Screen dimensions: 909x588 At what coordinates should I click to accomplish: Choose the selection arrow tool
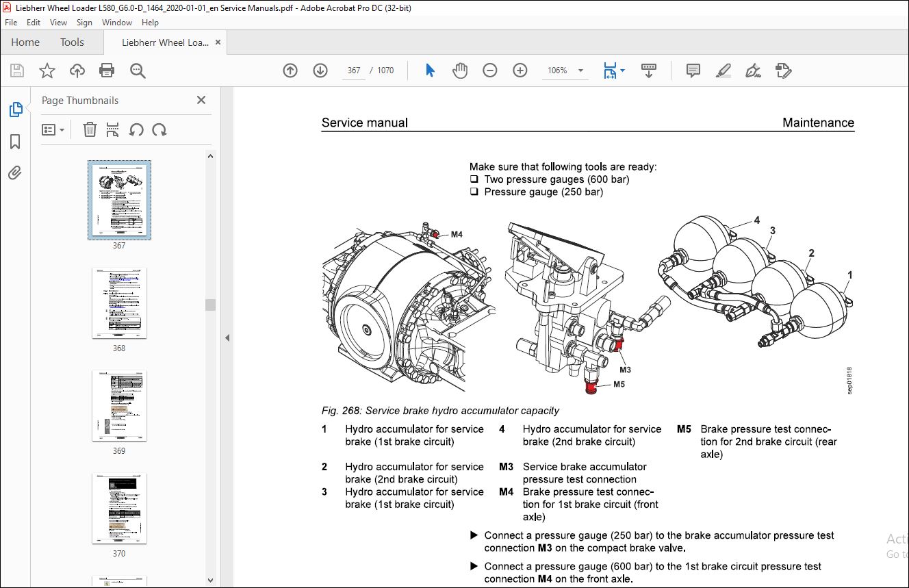point(430,71)
